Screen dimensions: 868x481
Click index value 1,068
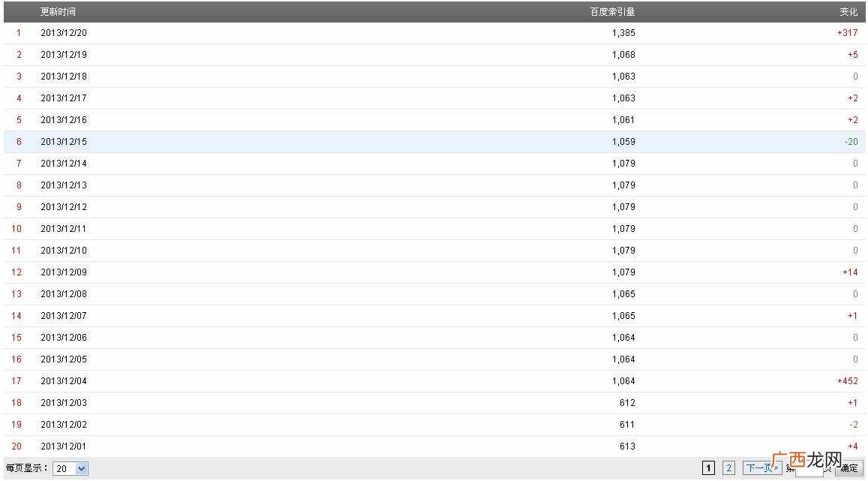623,54
